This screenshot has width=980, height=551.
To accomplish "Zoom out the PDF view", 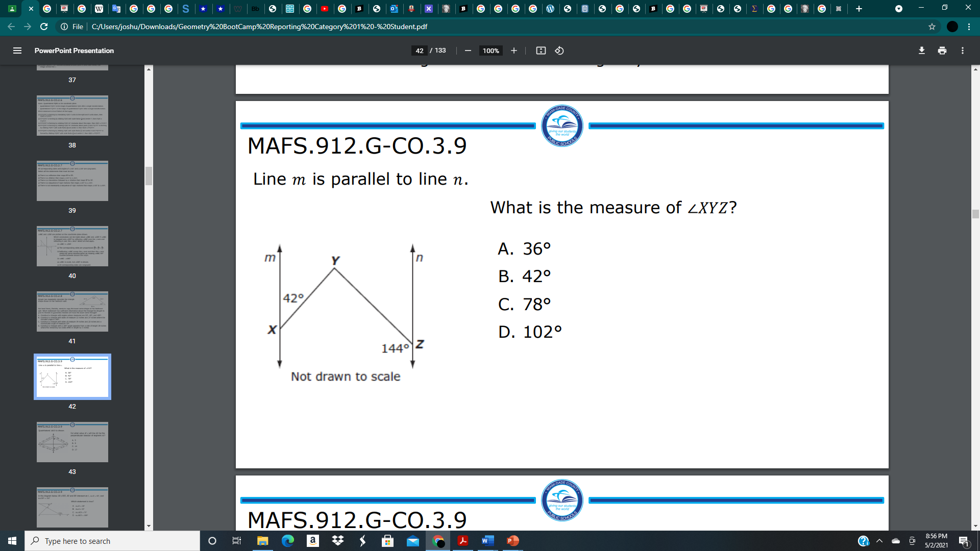I will point(468,51).
